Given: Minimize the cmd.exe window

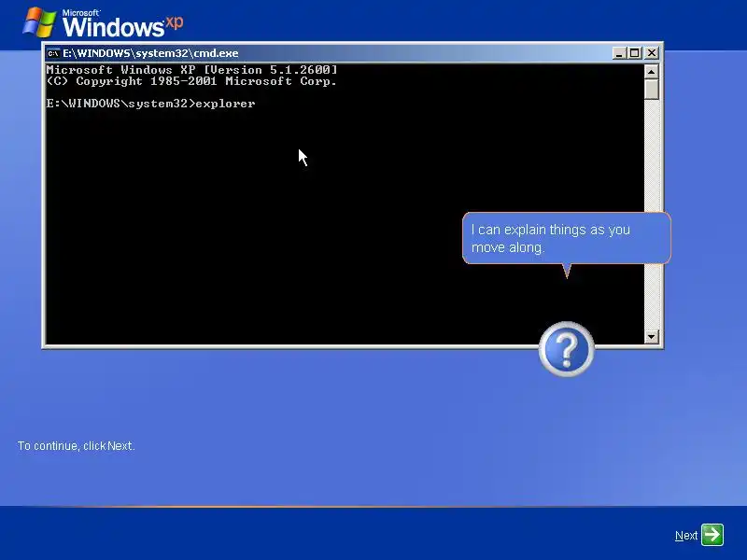Looking at the screenshot, I should (x=618, y=53).
